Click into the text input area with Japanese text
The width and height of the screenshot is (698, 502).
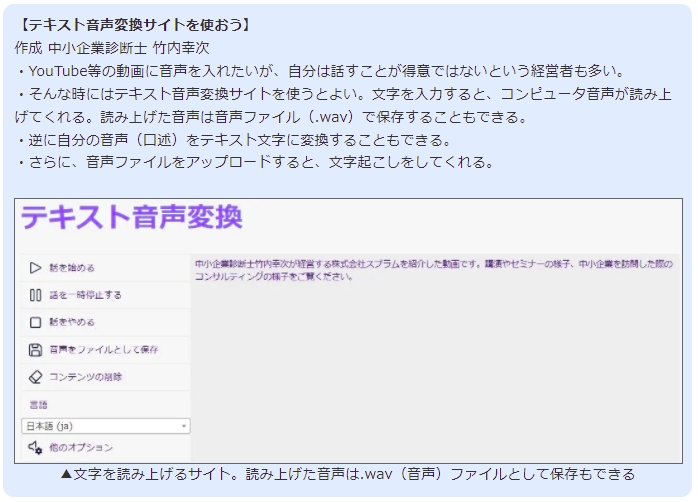point(436,358)
